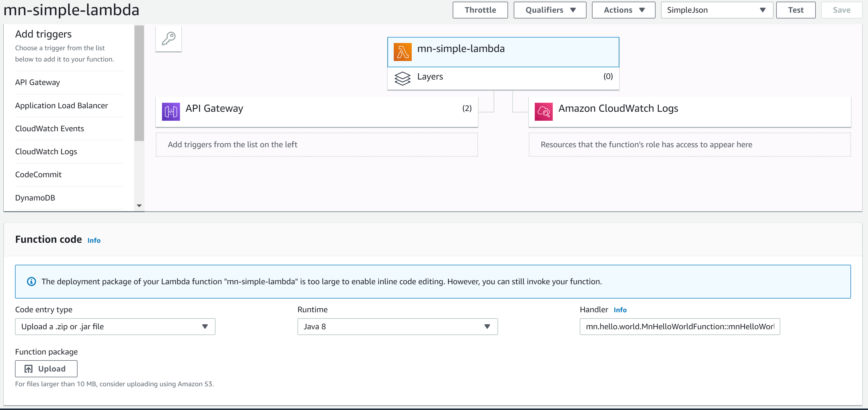The image size is (868, 410).
Task: Select DynamoDB from Add triggers list
Action: [35, 197]
